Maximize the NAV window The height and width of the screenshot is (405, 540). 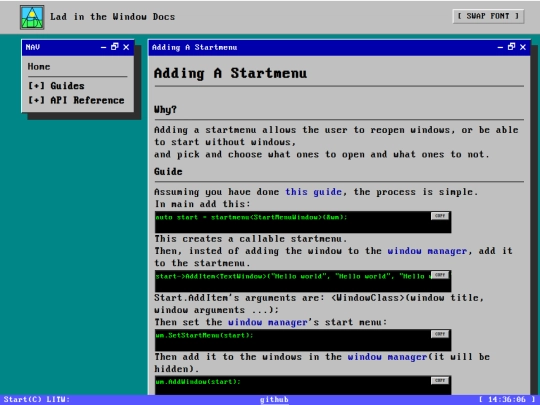tap(115, 47)
